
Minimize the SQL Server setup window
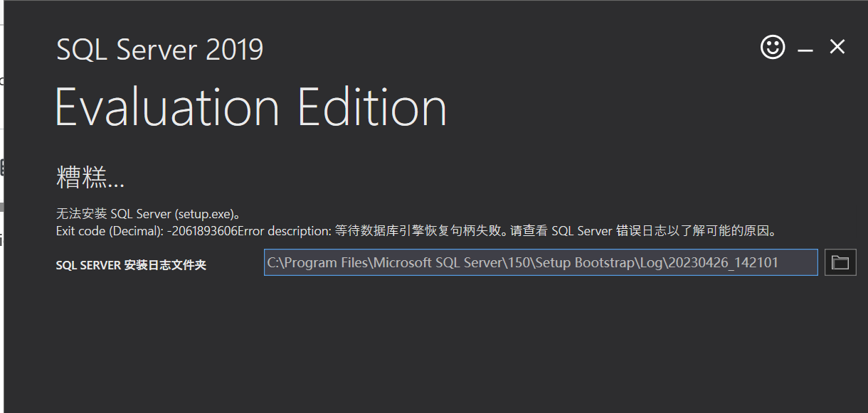coord(805,48)
